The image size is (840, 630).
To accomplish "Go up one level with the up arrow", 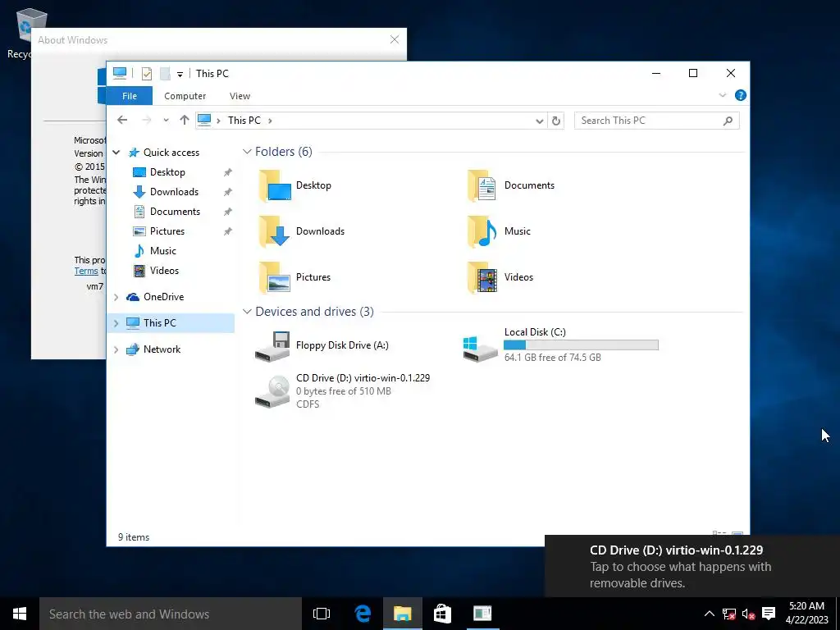I will tap(185, 120).
